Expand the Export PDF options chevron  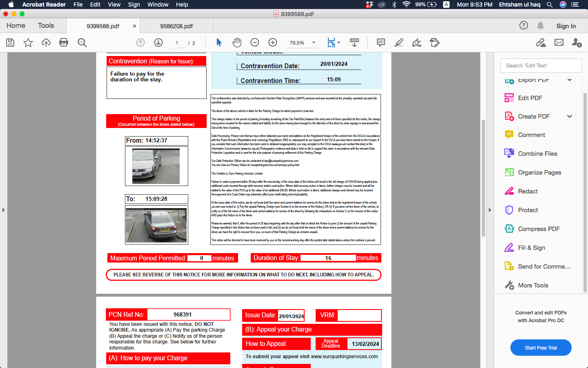click(x=570, y=80)
